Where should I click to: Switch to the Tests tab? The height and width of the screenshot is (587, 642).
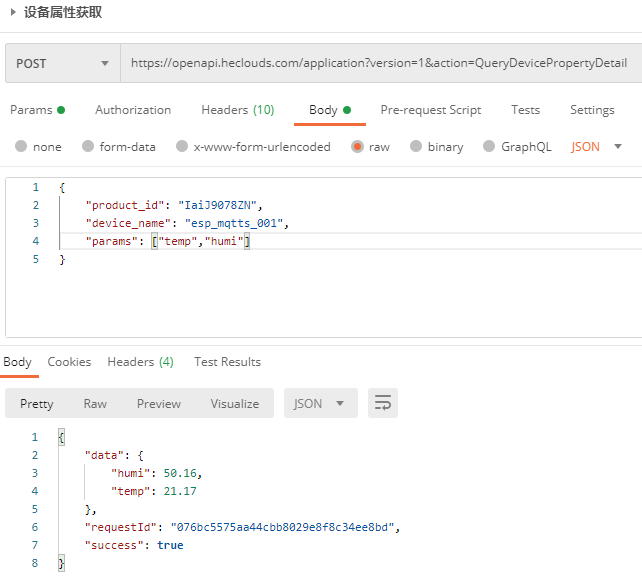click(x=525, y=110)
